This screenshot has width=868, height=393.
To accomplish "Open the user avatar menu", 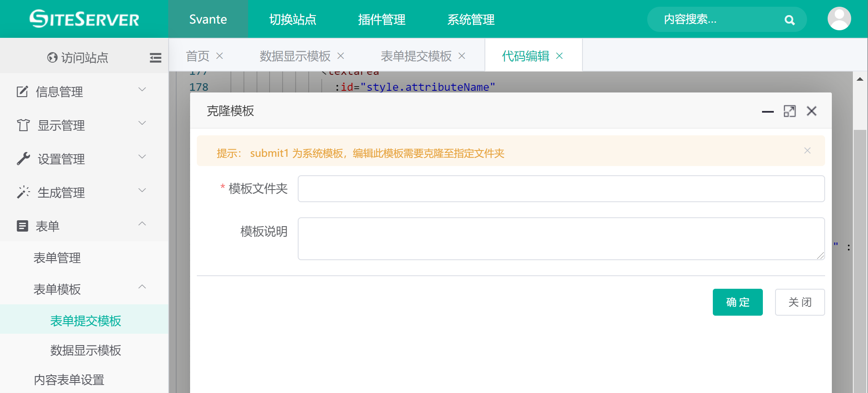I will [839, 19].
